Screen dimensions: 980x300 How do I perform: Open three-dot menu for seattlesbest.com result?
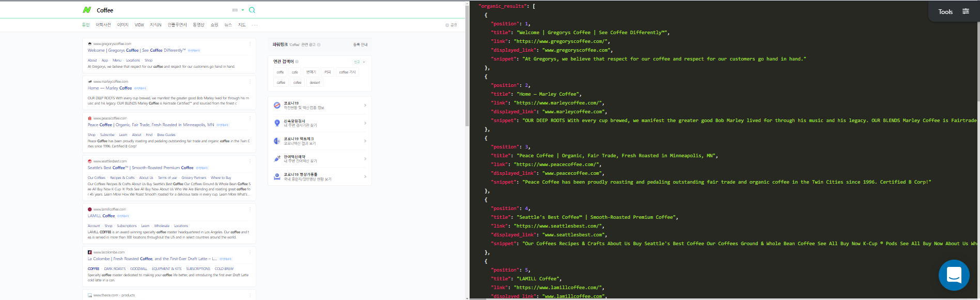point(250,161)
